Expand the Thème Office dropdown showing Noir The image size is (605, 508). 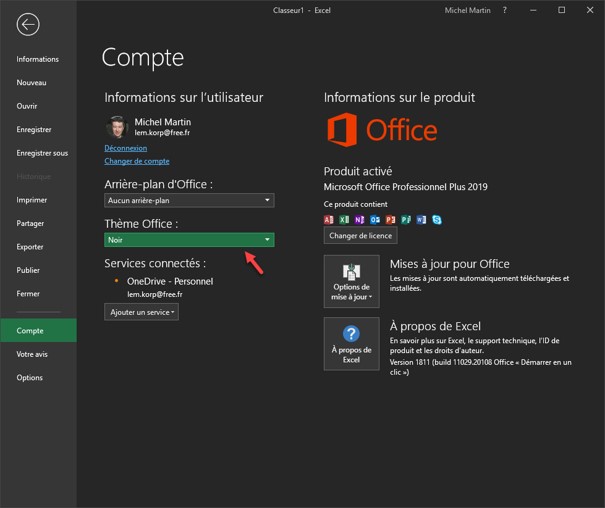(189, 240)
